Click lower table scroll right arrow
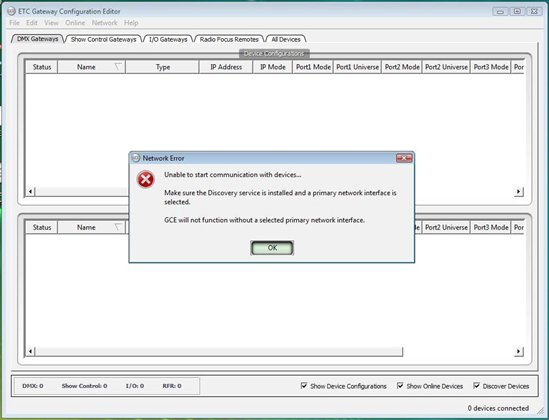Screen dimensions: 549x420 point(519,351)
